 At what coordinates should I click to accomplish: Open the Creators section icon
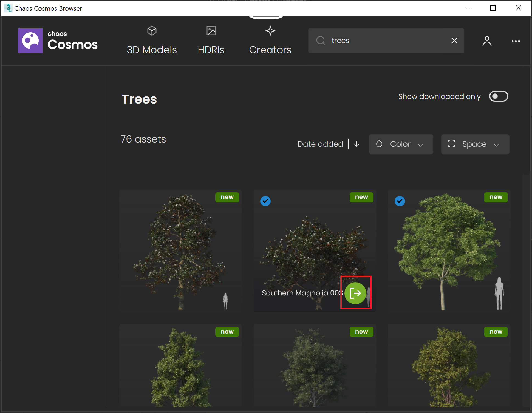pos(270,31)
